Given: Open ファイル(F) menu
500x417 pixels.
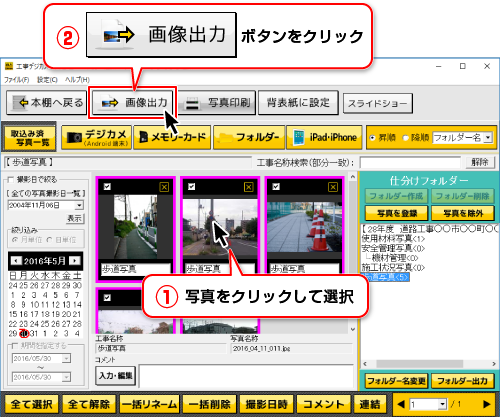Looking at the screenshot, I should pyautogui.click(x=16, y=80).
